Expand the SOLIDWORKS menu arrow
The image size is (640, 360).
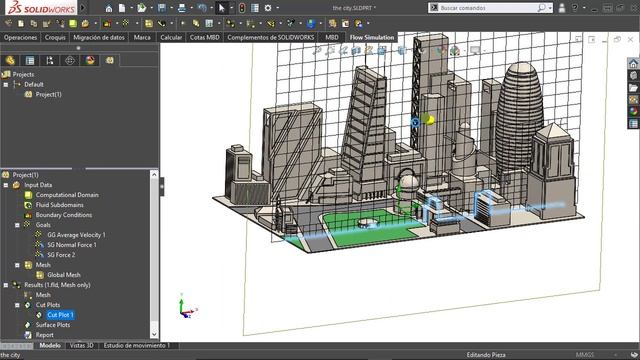pos(83,8)
